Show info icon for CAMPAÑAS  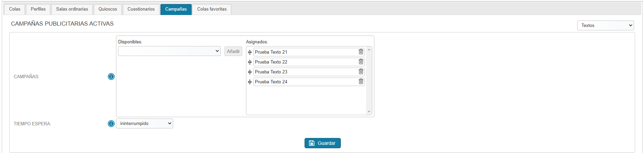pyautogui.click(x=111, y=76)
